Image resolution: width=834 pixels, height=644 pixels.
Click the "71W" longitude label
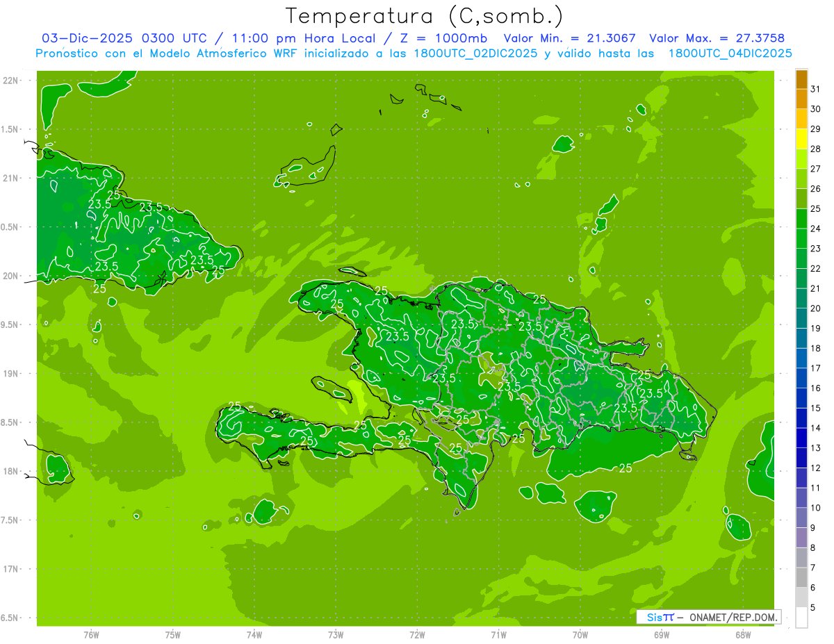click(x=498, y=634)
